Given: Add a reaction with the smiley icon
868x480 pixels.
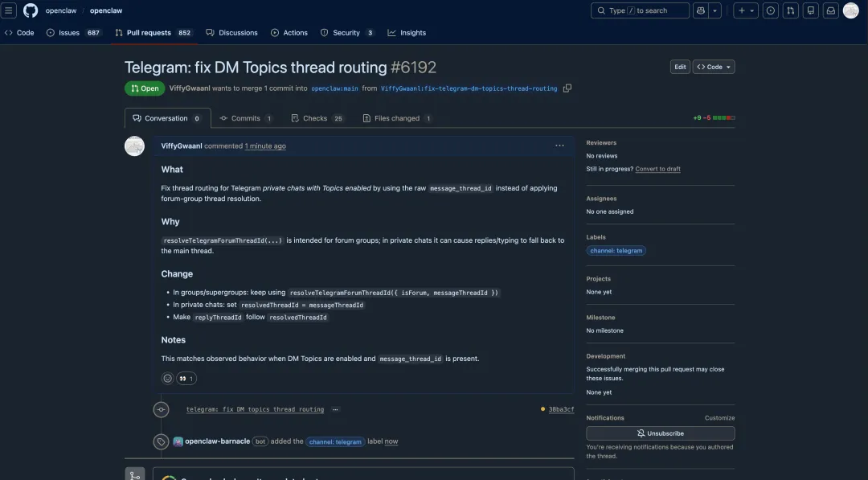Looking at the screenshot, I should click(x=167, y=379).
